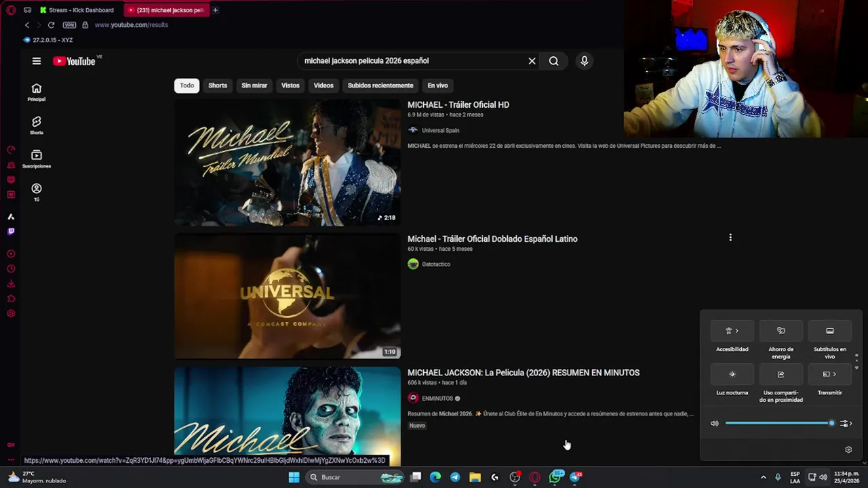Click the browser address bar URL
This screenshot has height=488, width=868.
coord(132,25)
